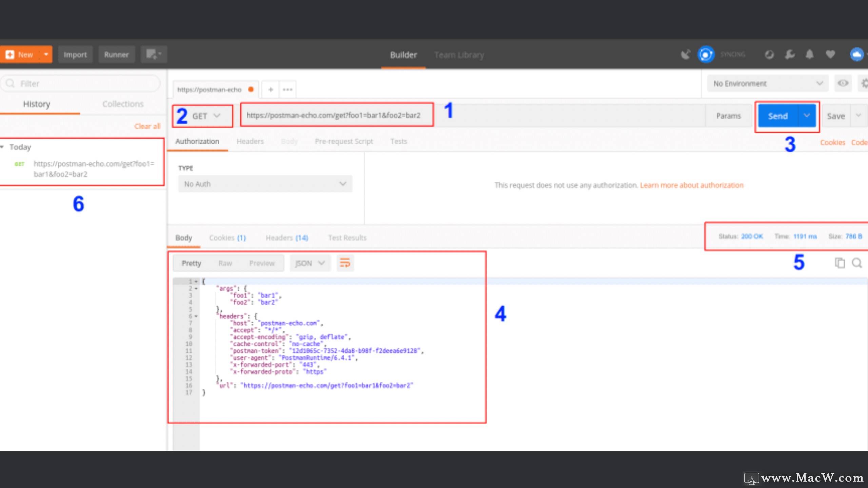Open the Collections sidebar tab

pyautogui.click(x=123, y=104)
